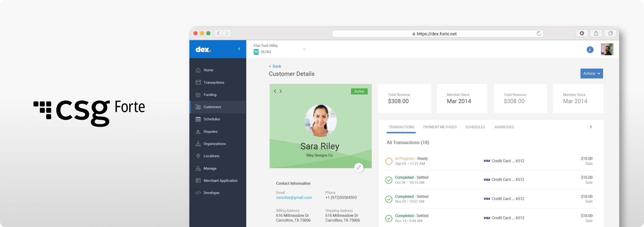The image size is (644, 227).
Task: Click the Nov 03 Completed - Settled text
Action: click(412, 197)
